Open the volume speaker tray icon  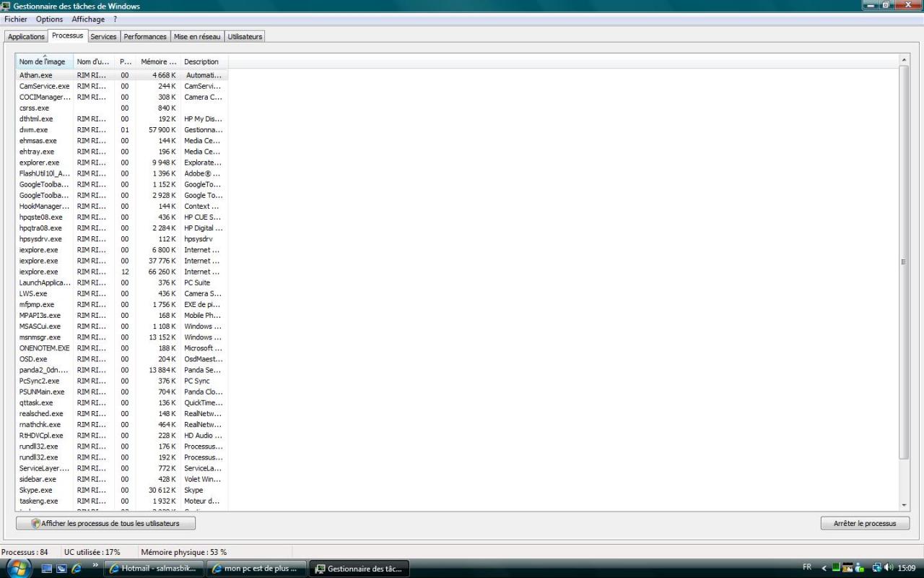pos(889,568)
